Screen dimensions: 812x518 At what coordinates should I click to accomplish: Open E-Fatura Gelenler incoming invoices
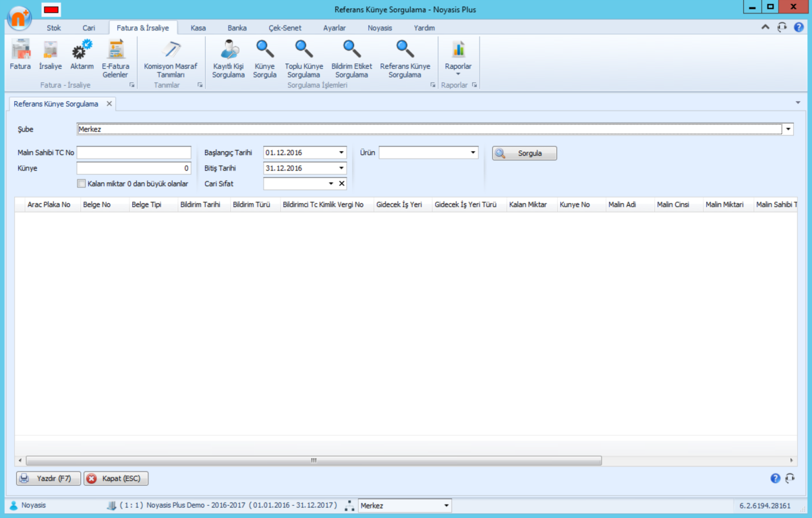click(115, 59)
